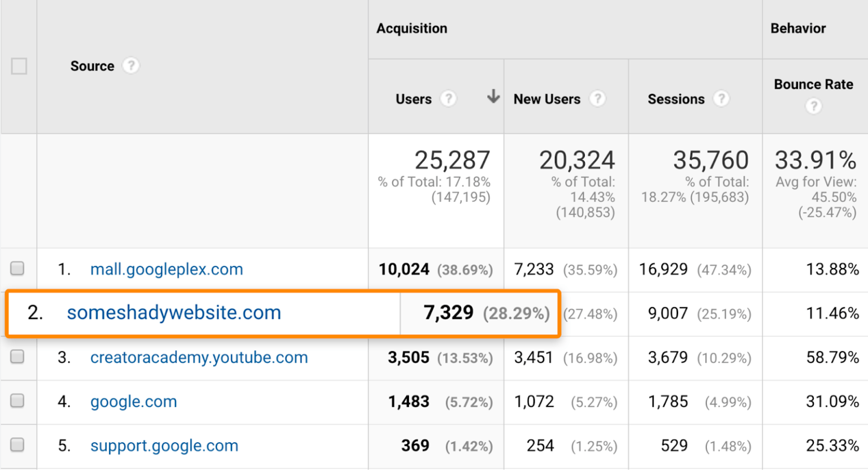Show help for the Sessions column
This screenshot has height=470, width=868.
point(721,99)
